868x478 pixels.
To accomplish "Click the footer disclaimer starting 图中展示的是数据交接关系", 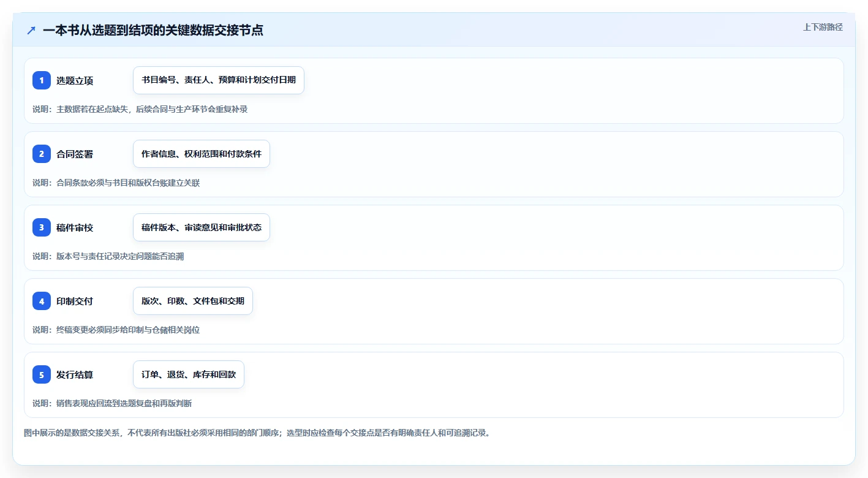I will point(257,433).
